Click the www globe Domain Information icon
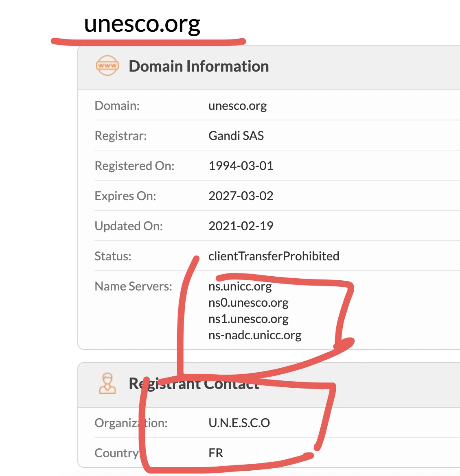The height and width of the screenshot is (476, 460). pos(107,66)
